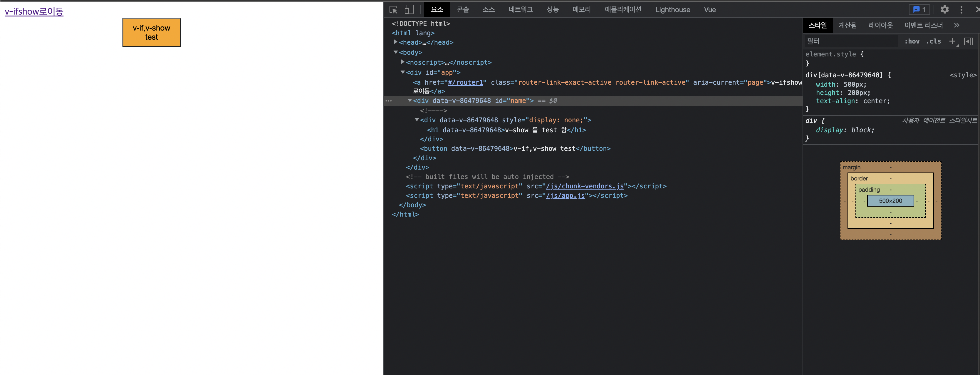Open the DevTools three-dot menu
Screen dimensions: 980x375
coord(961,9)
